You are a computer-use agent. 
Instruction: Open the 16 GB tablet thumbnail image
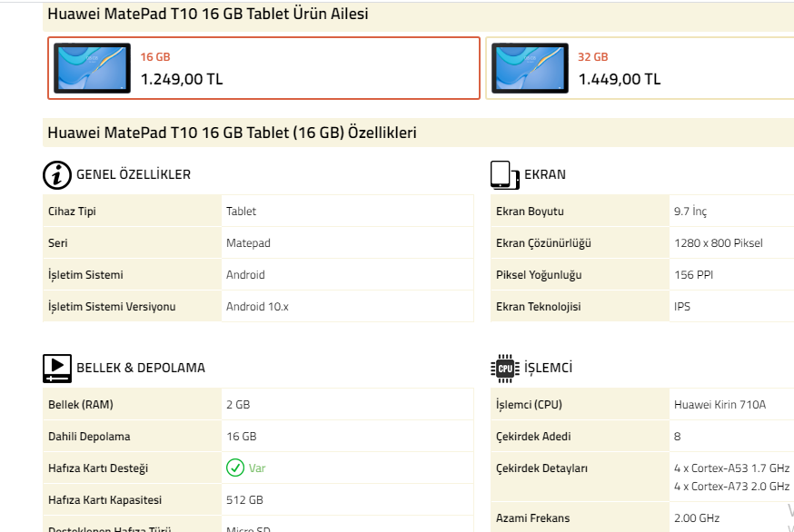click(x=92, y=68)
